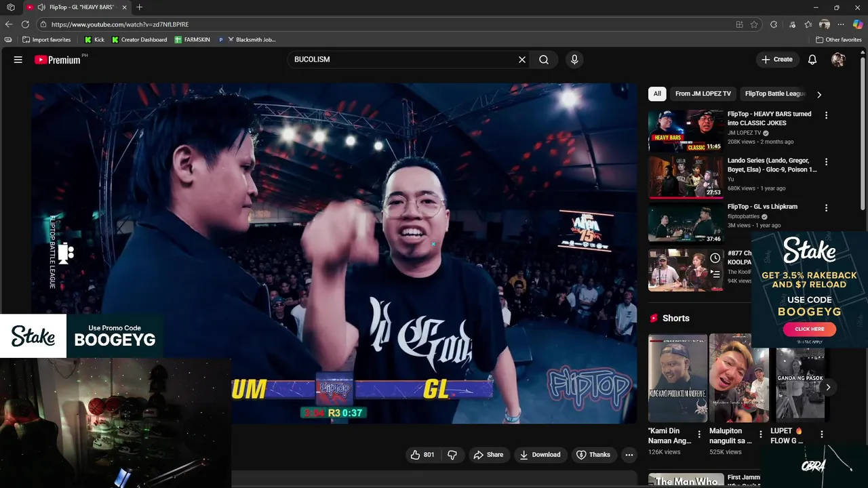Open options for Kami Din Naman short
Screen dimensions: 868x488
pyautogui.click(x=699, y=434)
